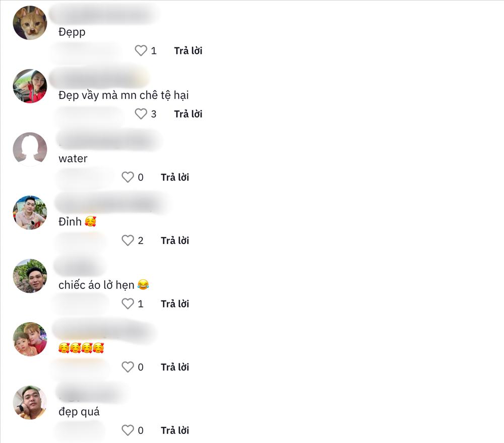Reply to the "Đẹpp" comment
Viewport: 504px width, 443px height.
click(188, 50)
